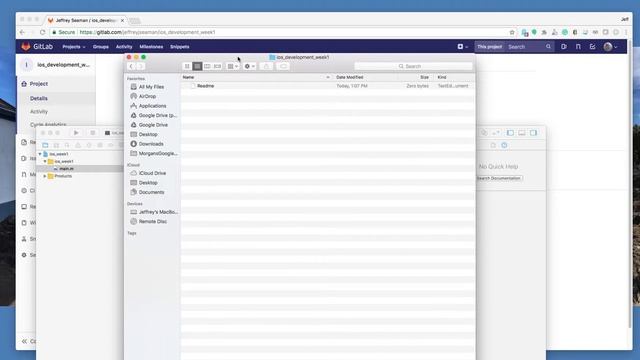Open All My Files in Finder sidebar
640x360 pixels.
151,87
